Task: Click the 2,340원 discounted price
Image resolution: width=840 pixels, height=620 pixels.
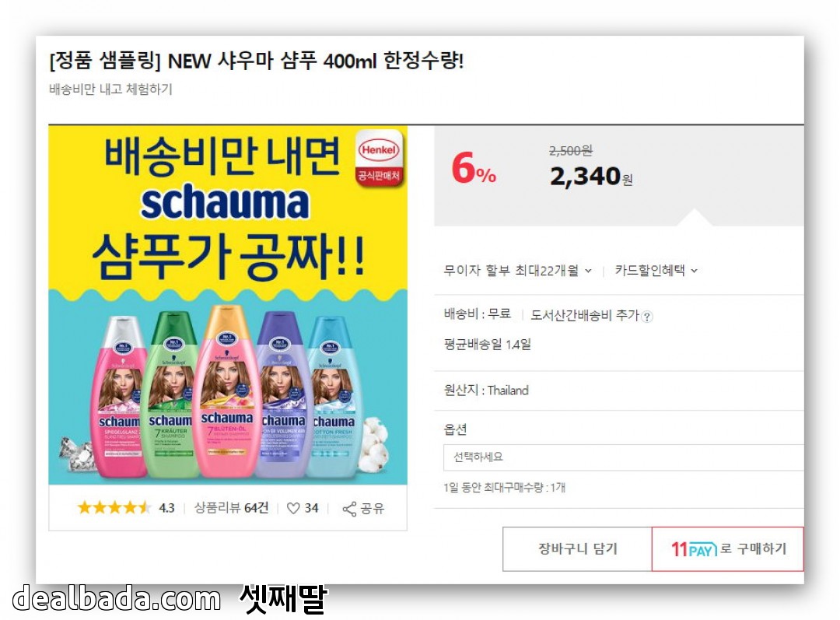Action: pos(591,177)
